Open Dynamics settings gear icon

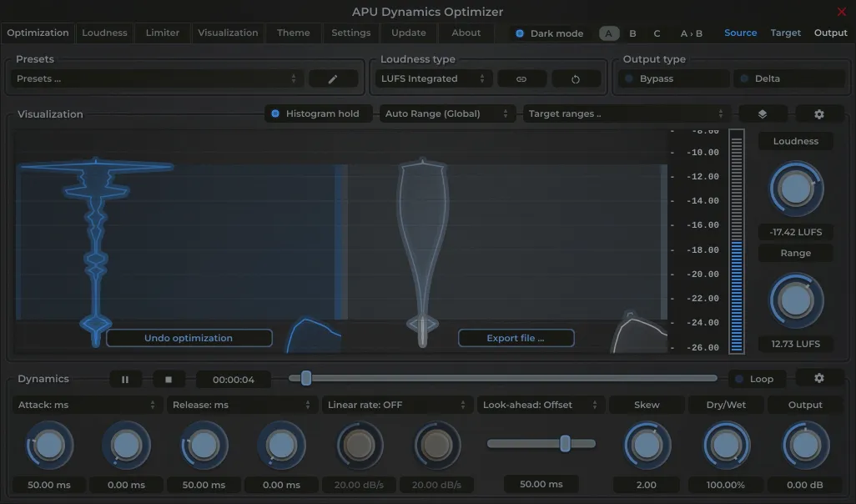pyautogui.click(x=818, y=378)
